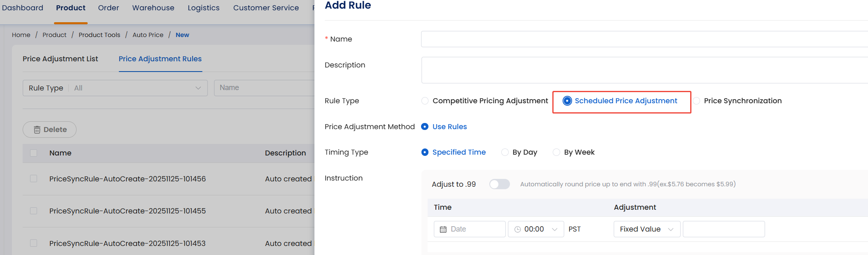The height and width of the screenshot is (255, 868).
Task: Click the clock icon beside 00:00
Action: coord(517,229)
